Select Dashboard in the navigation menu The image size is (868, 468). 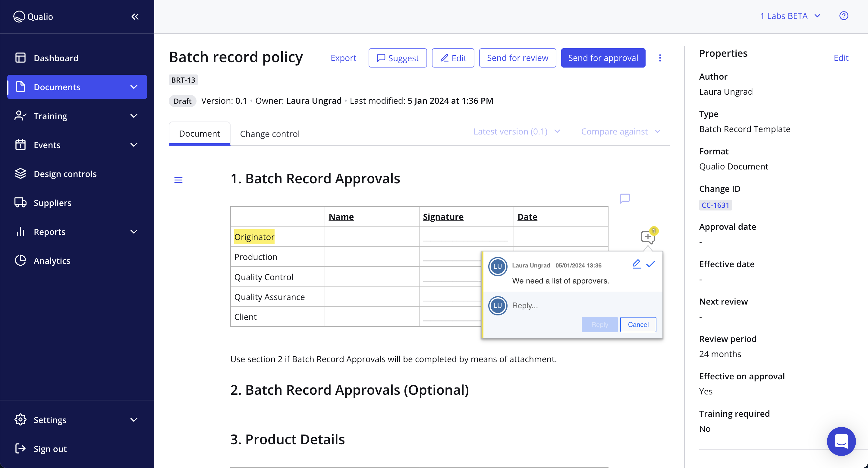55,58
